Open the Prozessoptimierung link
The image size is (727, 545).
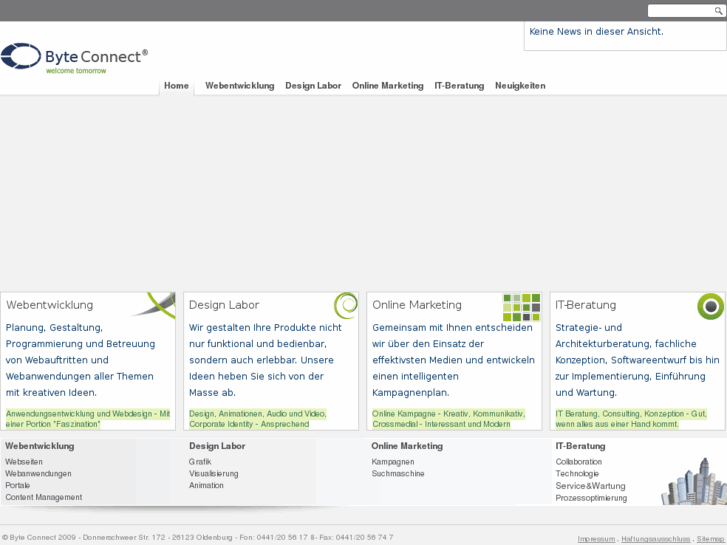coord(591,498)
